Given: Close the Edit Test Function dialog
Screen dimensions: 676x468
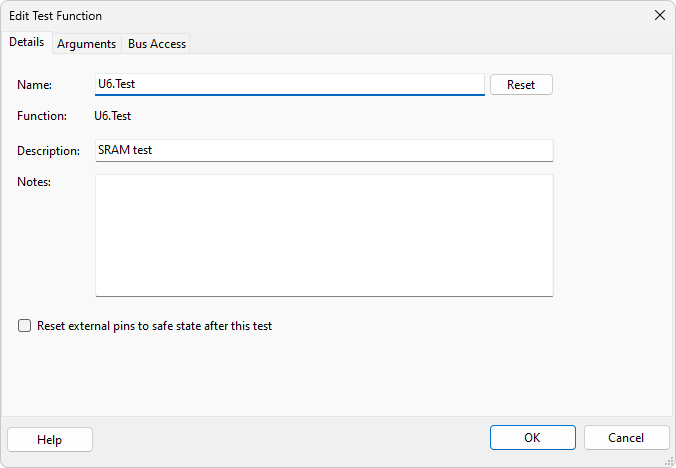Looking at the screenshot, I should pos(659,16).
